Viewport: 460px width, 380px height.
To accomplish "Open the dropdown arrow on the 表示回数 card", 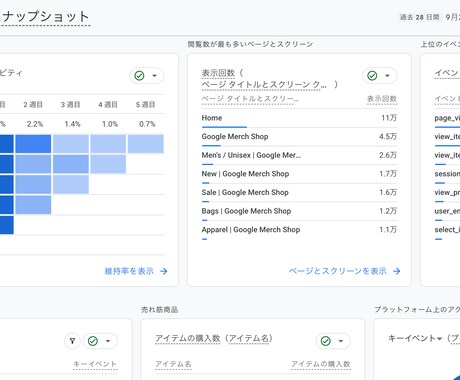I will tap(387, 76).
